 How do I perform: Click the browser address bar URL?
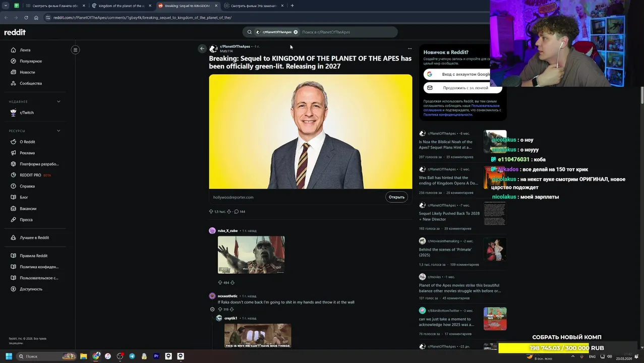[142, 18]
